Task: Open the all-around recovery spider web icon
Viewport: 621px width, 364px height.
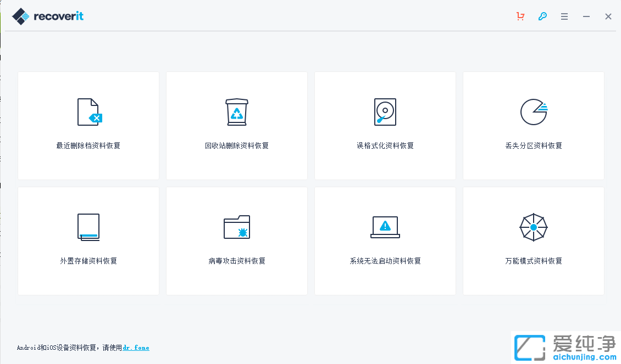Action: (x=533, y=227)
